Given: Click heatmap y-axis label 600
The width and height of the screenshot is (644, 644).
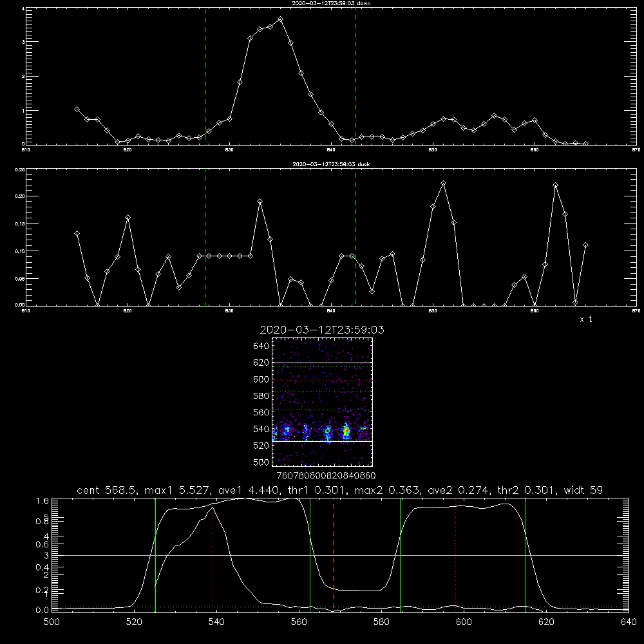Looking at the screenshot, I should pyautogui.click(x=261, y=379).
